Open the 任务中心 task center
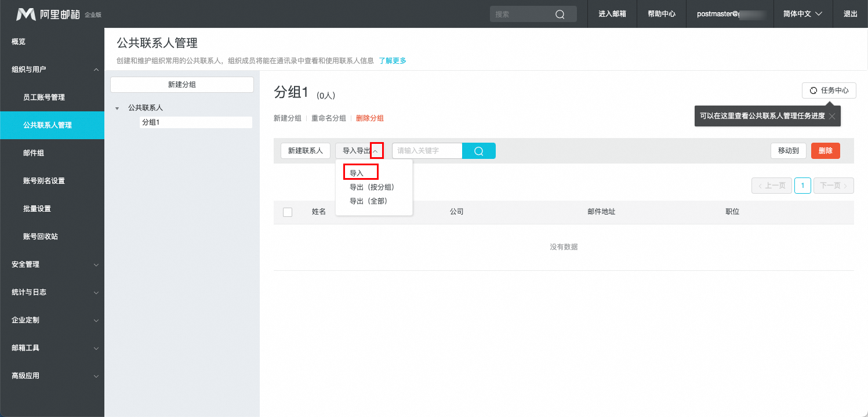 pyautogui.click(x=829, y=90)
